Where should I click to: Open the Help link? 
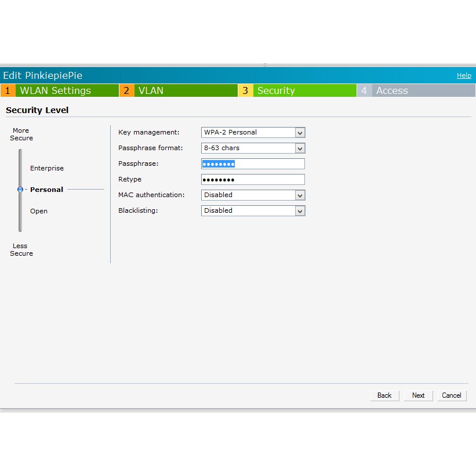(464, 75)
